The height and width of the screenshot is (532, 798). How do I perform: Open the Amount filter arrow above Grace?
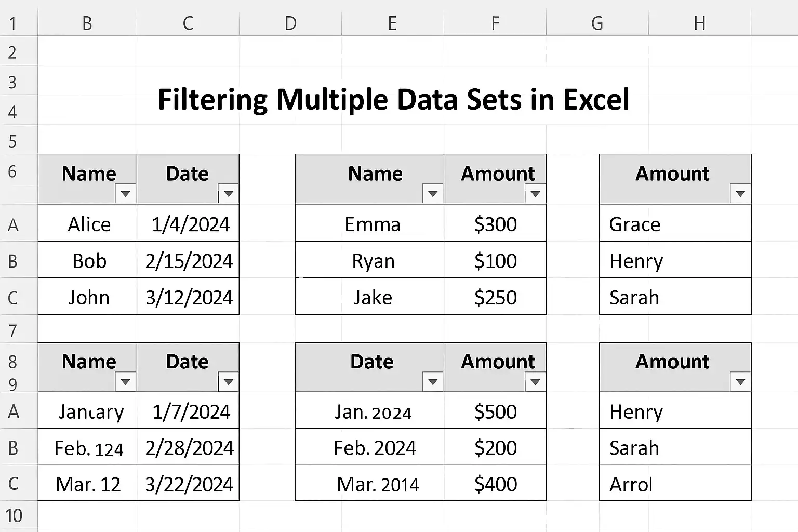[740, 194]
